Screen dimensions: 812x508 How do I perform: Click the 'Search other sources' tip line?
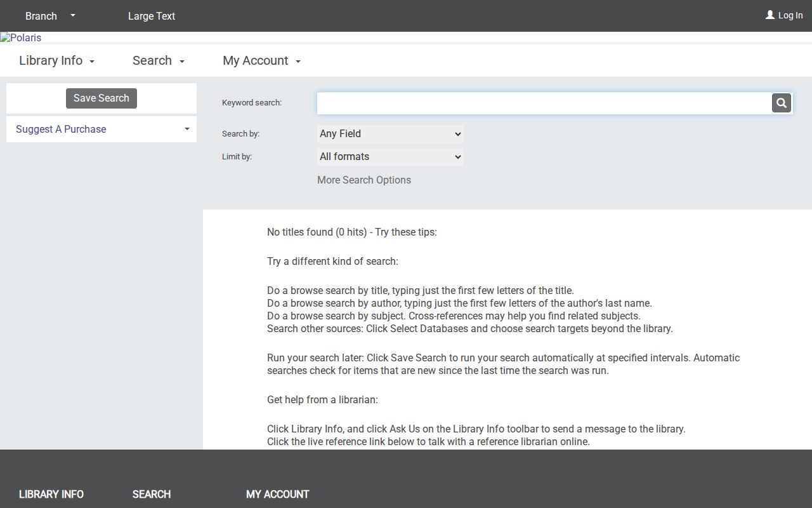pyautogui.click(x=470, y=329)
